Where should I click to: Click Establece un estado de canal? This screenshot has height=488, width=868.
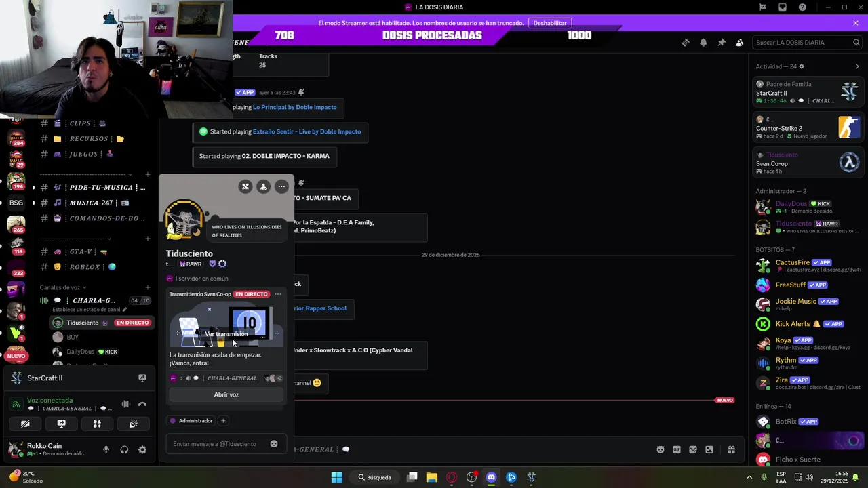90,310
